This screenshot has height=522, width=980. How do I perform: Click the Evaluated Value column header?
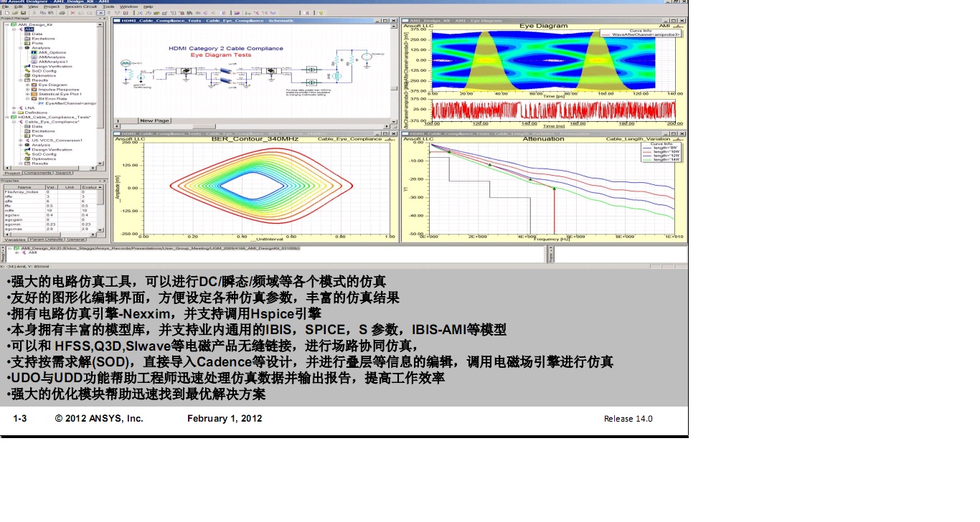coord(88,187)
